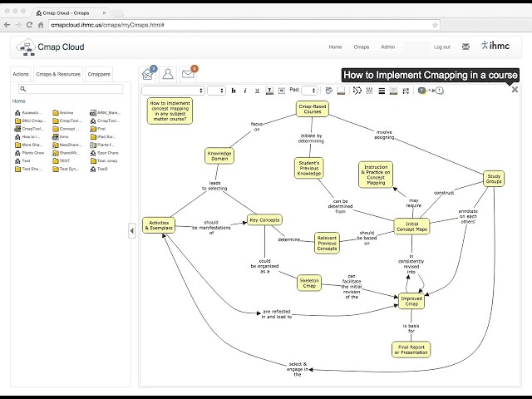Open the text alignment box tool
Screen dimensions: 532x399
[x=282, y=91]
